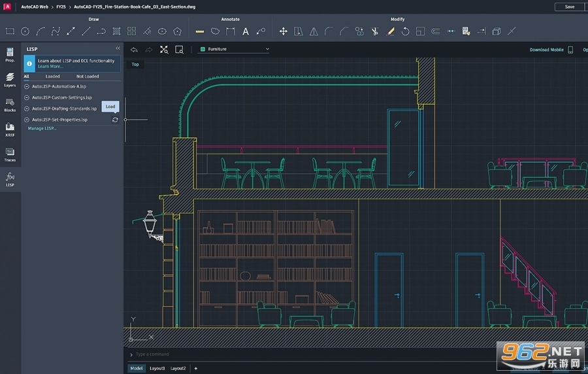The width and height of the screenshot is (588, 374).
Task: Select the Hatch tool
Action: [x=117, y=31]
